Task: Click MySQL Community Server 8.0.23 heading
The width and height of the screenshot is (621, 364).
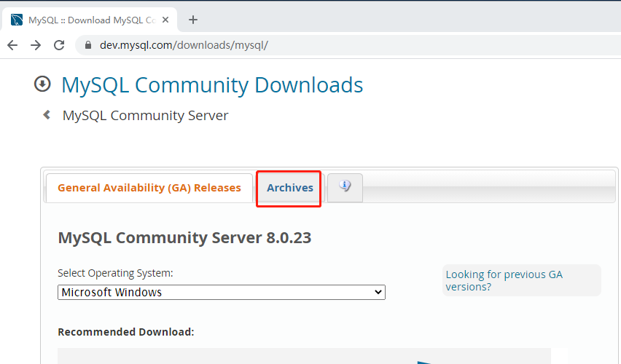Action: point(184,238)
